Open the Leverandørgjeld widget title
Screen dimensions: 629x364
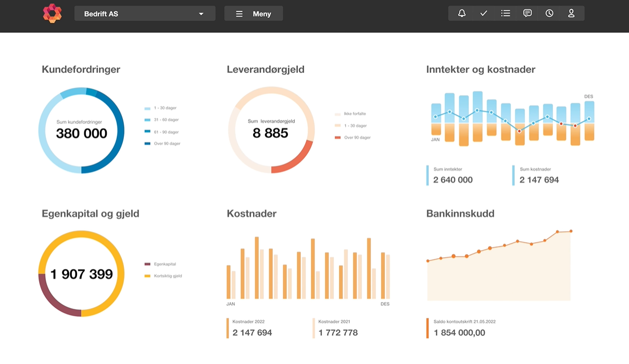[x=266, y=69]
